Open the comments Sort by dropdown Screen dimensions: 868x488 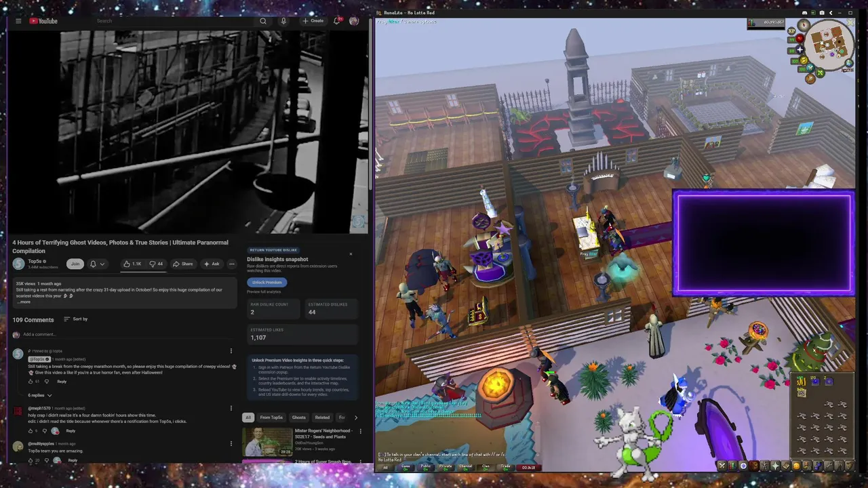[76, 319]
